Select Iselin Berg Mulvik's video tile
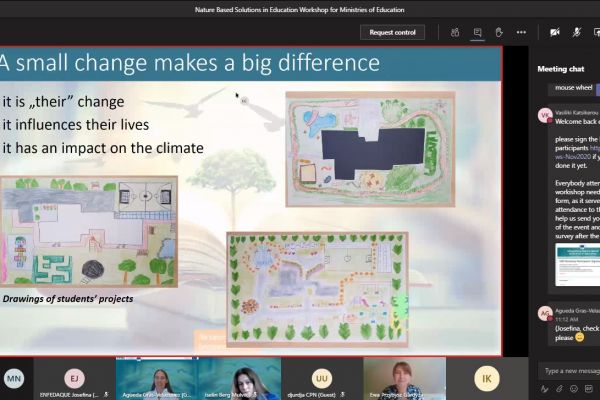The width and height of the screenshot is (600, 400). 240,379
